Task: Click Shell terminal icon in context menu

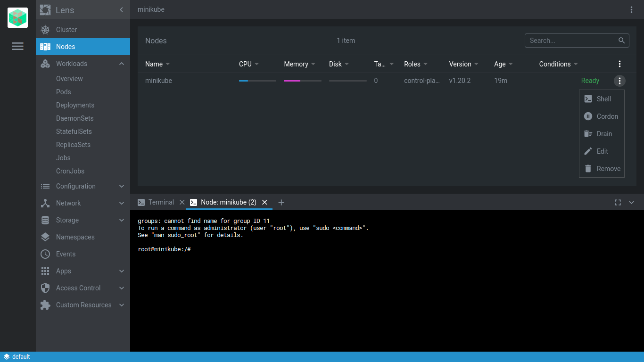Action: [588, 99]
